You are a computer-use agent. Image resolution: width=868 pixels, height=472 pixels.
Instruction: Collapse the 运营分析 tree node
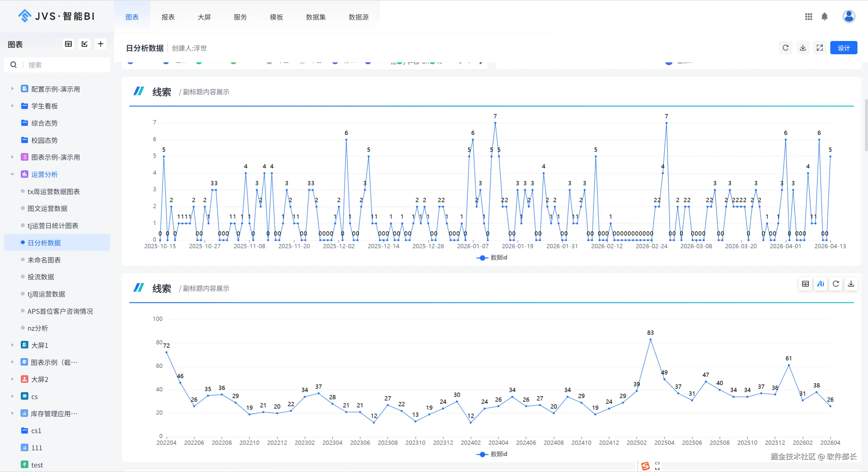(12, 175)
